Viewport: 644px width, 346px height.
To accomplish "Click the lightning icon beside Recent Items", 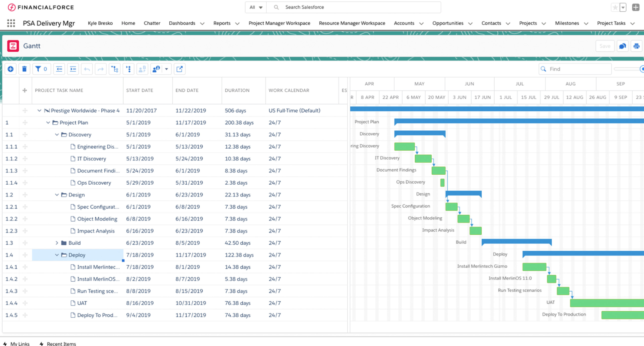I will [42, 344].
